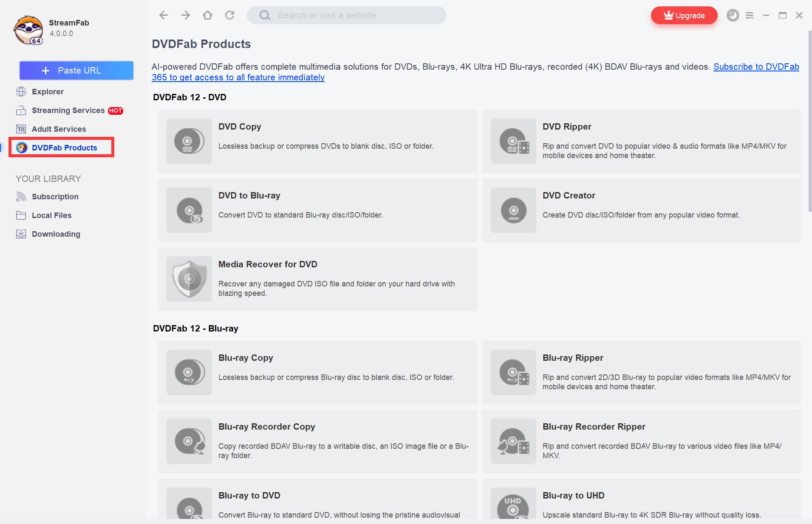Open the Downloading library item
The height and width of the screenshot is (524, 812).
(56, 234)
